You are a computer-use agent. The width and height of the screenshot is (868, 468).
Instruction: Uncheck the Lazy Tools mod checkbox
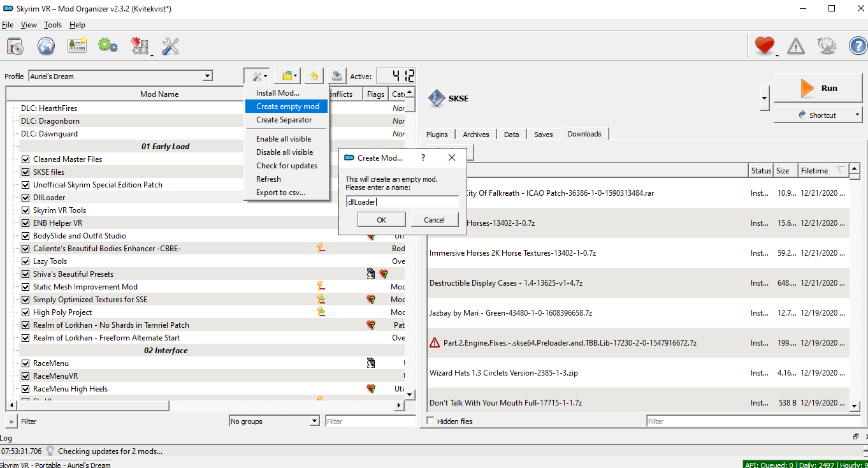click(25, 261)
